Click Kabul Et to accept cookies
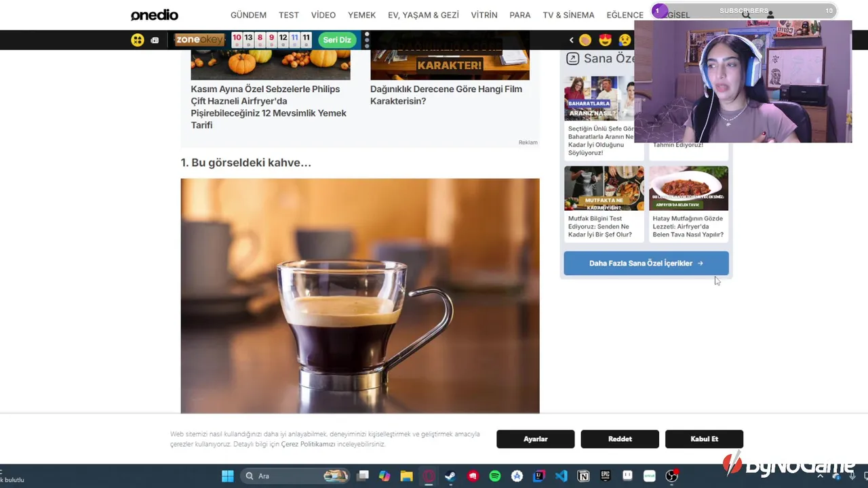The image size is (868, 488). tap(704, 439)
